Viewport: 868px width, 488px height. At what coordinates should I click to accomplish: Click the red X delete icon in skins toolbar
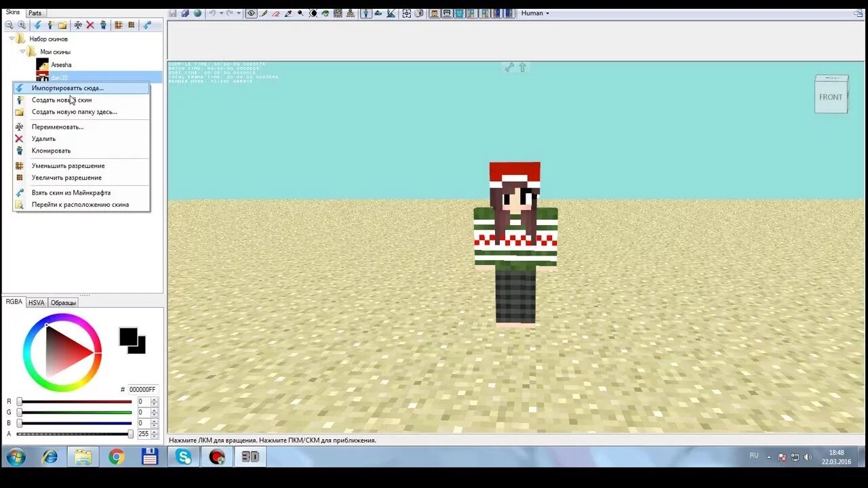coord(90,25)
